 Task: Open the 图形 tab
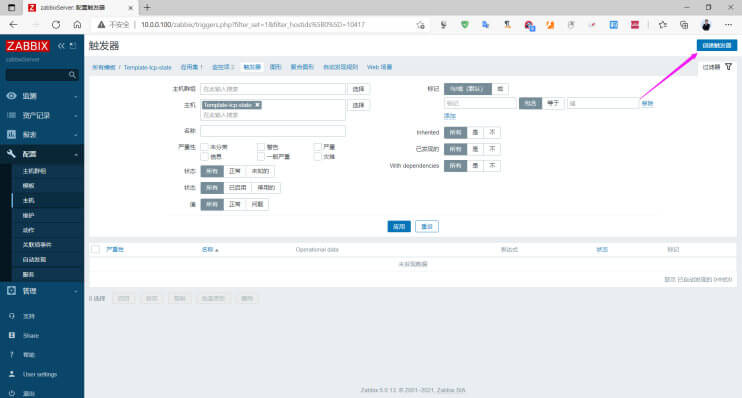point(275,67)
